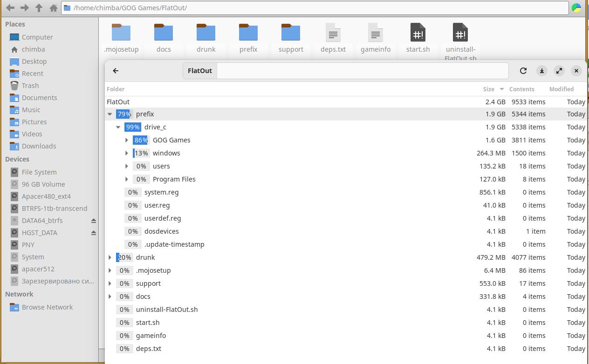
Task: Reload the FlatOut folder scan
Action: [523, 71]
